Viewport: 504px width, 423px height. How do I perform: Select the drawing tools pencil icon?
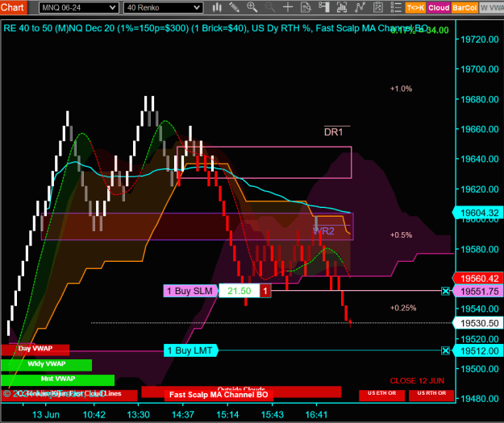[x=235, y=7]
